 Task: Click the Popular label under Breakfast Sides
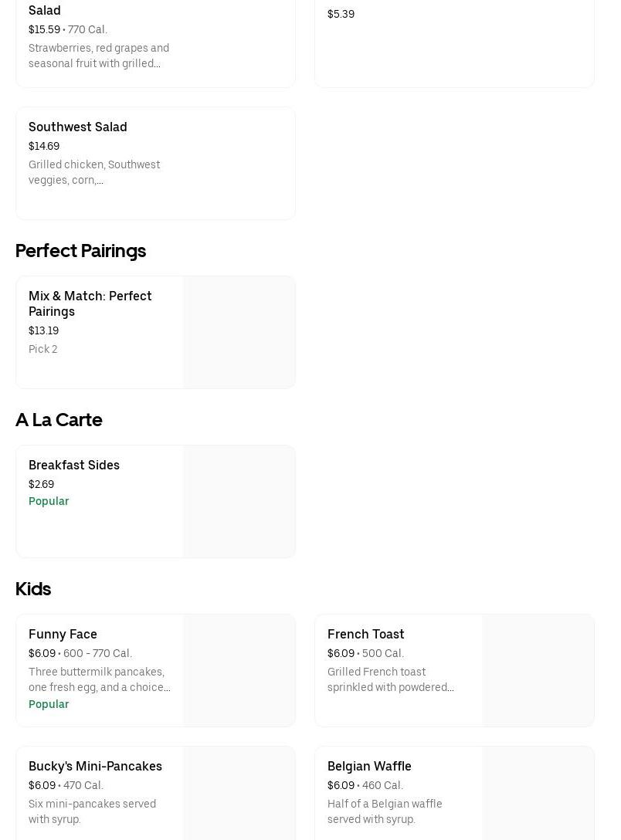pyautogui.click(x=49, y=501)
